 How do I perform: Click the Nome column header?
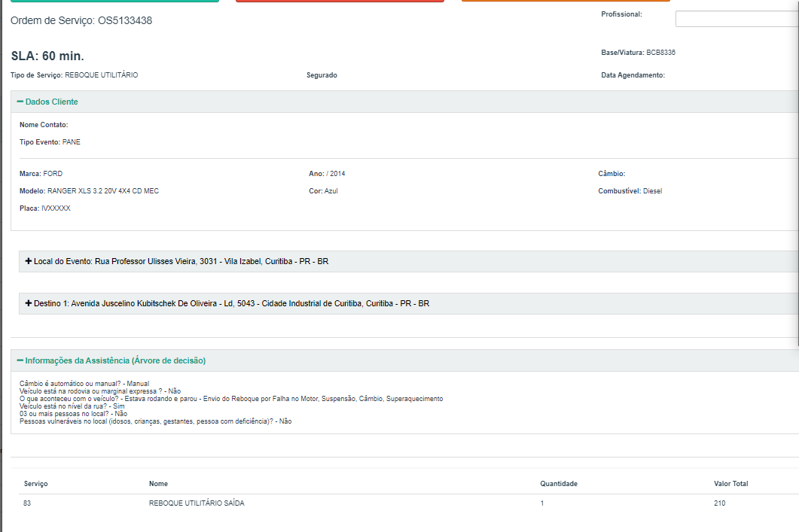click(x=158, y=484)
